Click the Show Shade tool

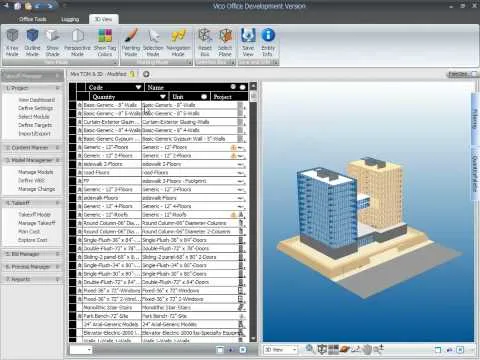click(x=52, y=42)
